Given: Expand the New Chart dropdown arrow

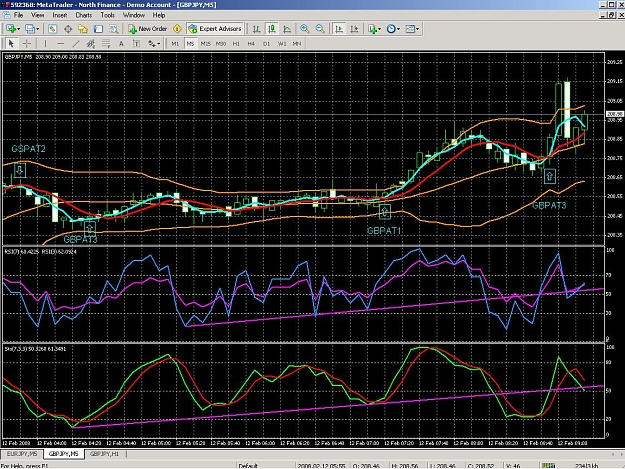Looking at the screenshot, I should click(18, 29).
